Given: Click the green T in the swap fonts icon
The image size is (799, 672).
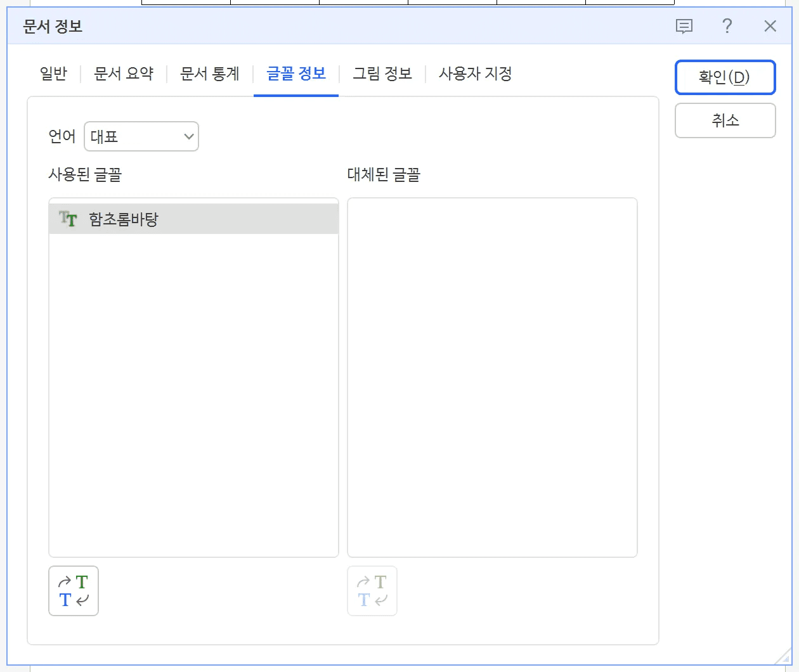Looking at the screenshot, I should pos(81,581).
